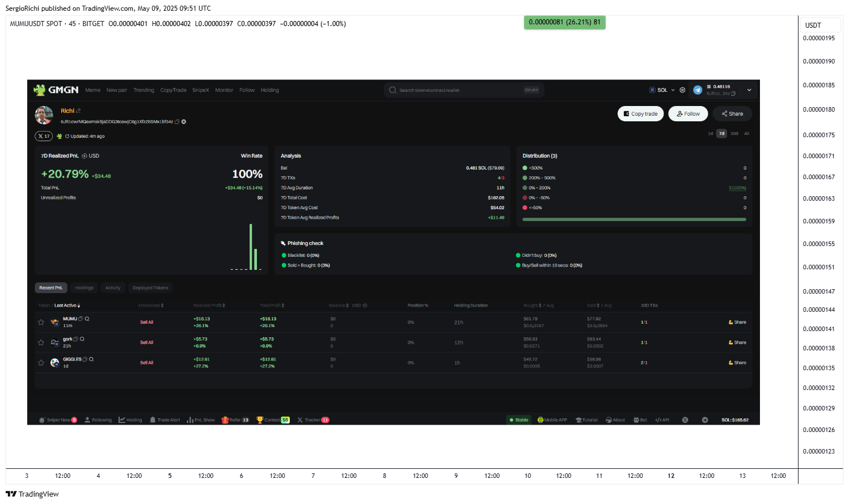
Task: Click the search token/contract/wallet field
Action: tap(464, 90)
